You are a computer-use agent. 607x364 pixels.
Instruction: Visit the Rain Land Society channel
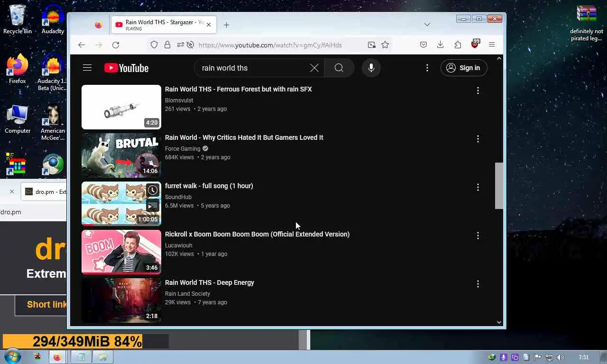187,294
